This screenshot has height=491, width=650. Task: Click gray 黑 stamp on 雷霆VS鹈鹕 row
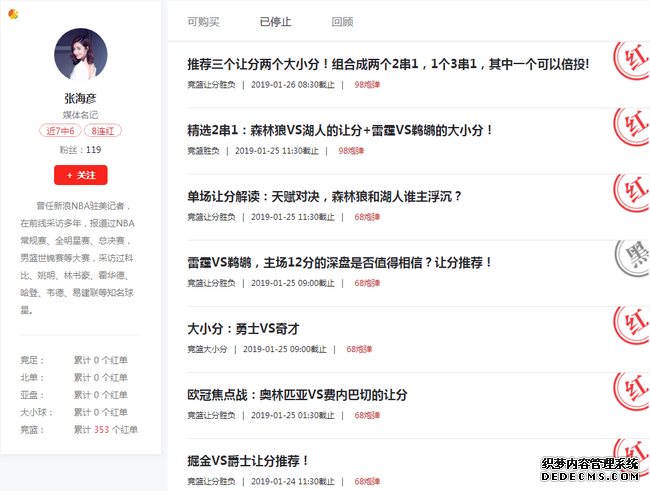coord(631,259)
